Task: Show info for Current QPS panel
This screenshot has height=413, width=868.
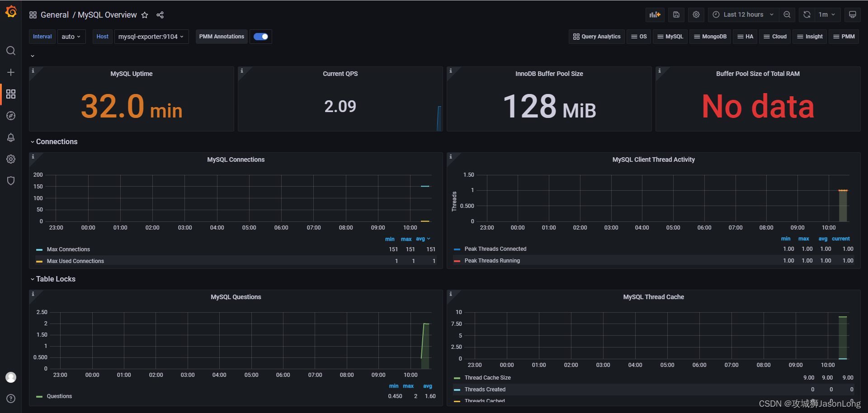Action: click(242, 70)
